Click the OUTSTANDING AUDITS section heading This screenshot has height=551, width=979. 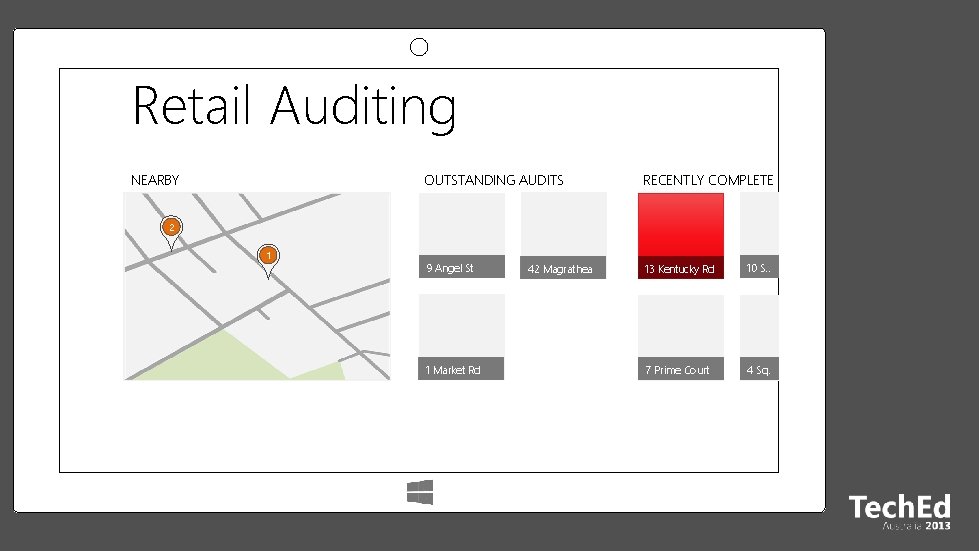[493, 180]
